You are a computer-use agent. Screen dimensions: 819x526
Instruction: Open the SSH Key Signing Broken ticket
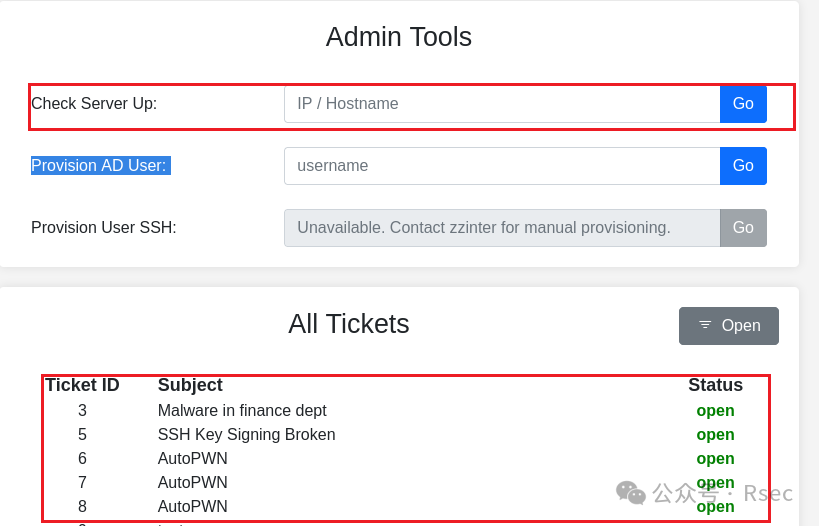point(246,435)
